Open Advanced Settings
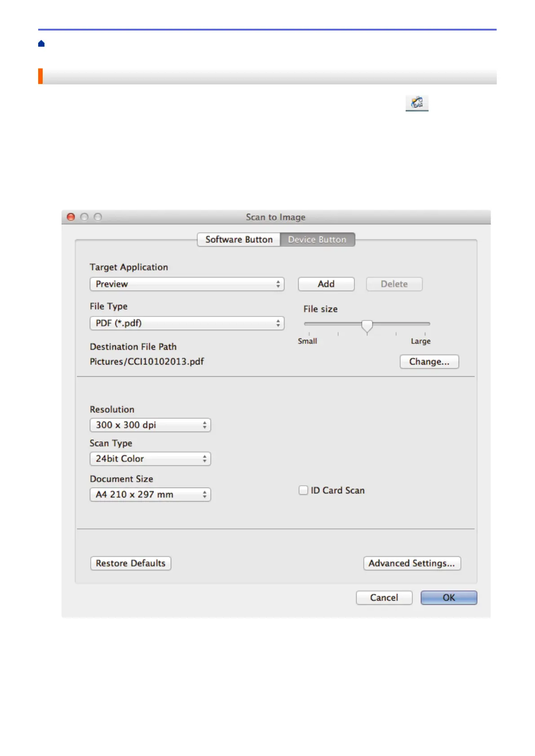 (412, 563)
